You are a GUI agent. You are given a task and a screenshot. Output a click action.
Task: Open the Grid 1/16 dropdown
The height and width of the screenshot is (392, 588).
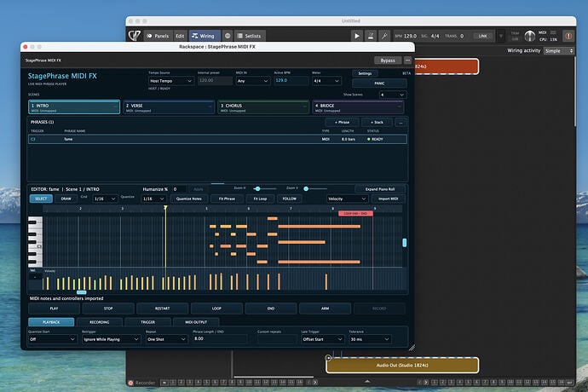pyautogui.click(x=105, y=199)
